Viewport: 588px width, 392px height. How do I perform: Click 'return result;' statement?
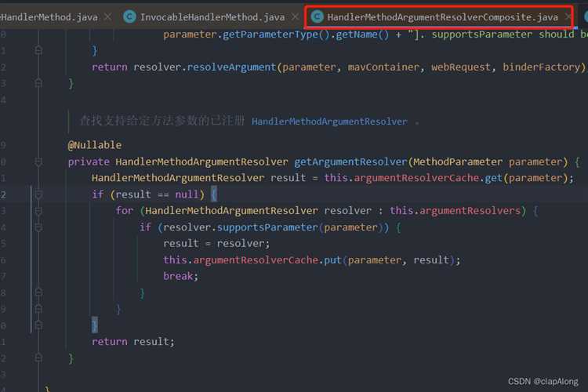click(x=133, y=342)
